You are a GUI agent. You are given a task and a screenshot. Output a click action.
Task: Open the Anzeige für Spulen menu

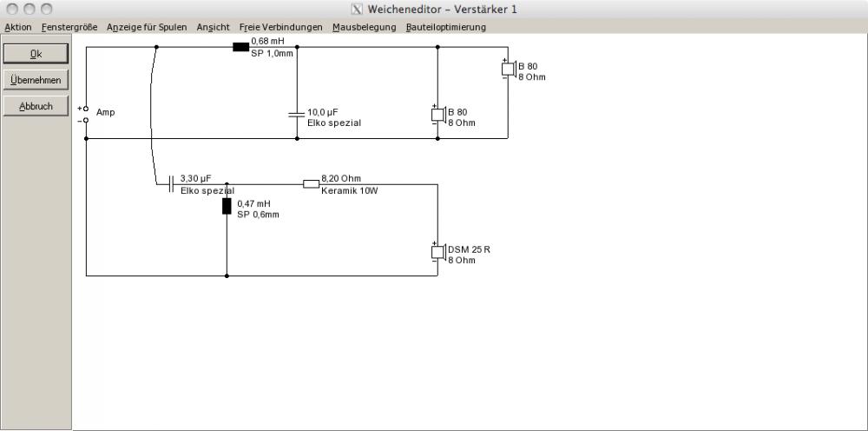[147, 27]
